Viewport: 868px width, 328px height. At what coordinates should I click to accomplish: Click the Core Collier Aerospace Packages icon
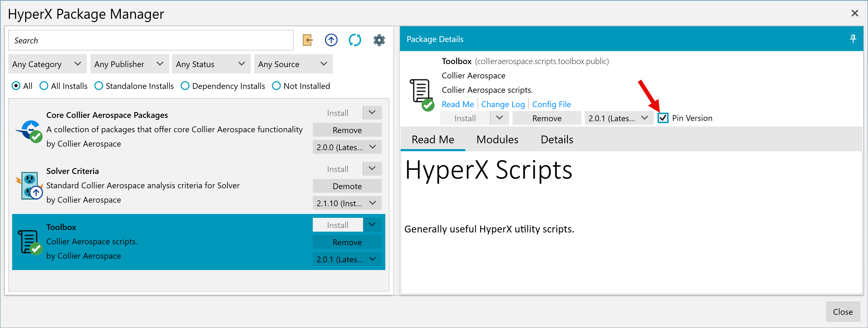click(29, 131)
